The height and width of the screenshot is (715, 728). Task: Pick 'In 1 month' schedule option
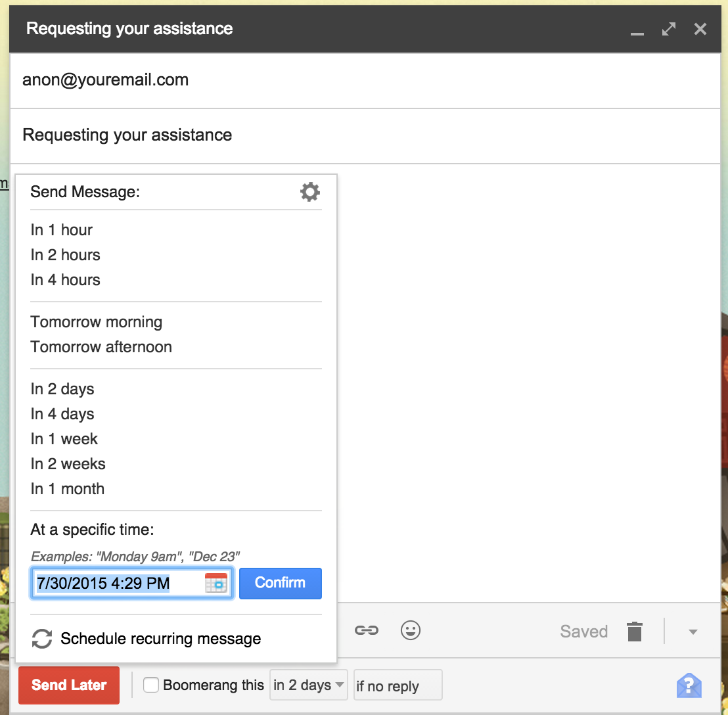[68, 489]
